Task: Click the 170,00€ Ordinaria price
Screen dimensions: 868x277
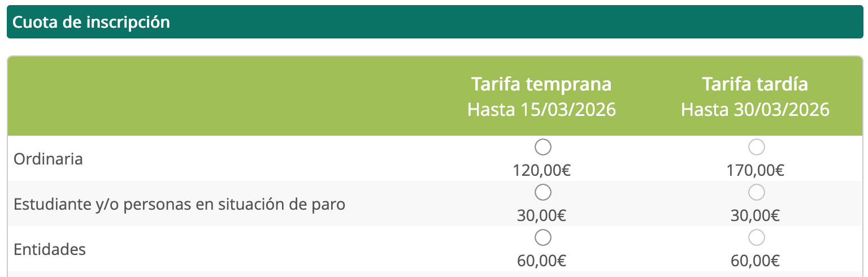Action: click(756, 170)
